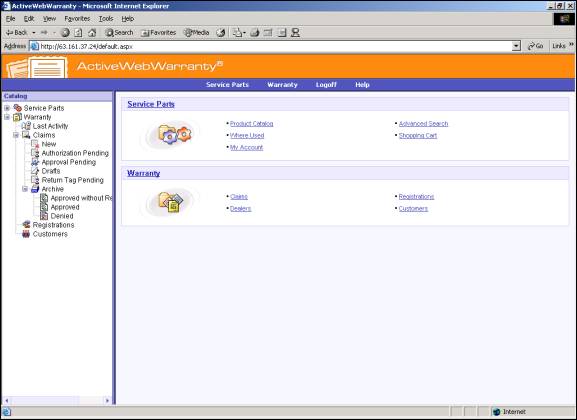Click the catalog panel left scroll arrow
577x420 pixels.
[x=7, y=400]
